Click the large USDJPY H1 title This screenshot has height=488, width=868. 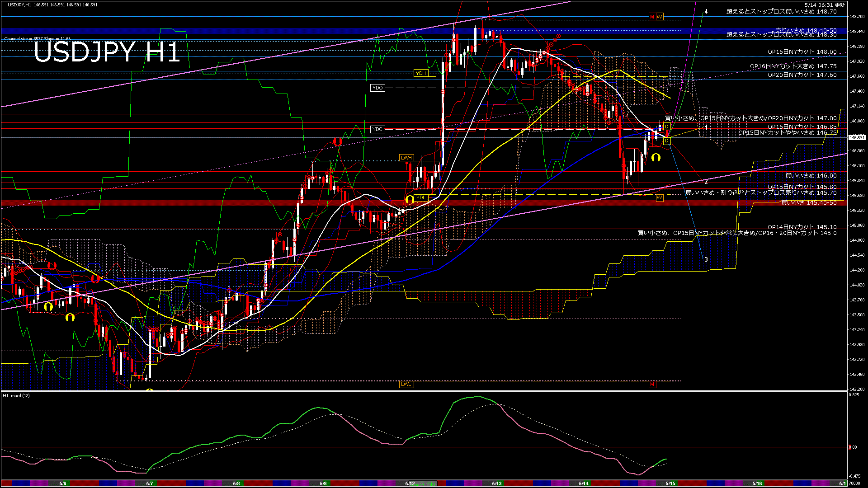click(107, 52)
